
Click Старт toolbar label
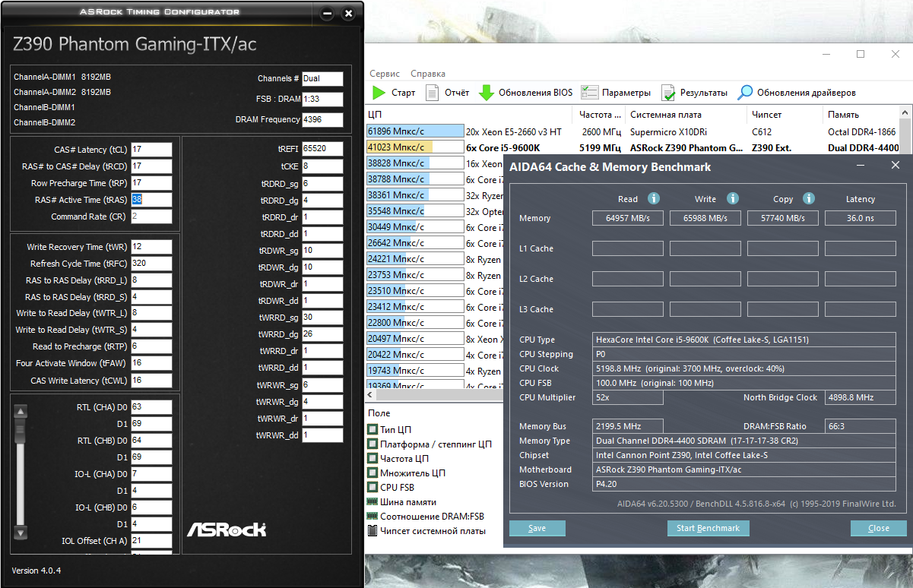[x=404, y=93]
